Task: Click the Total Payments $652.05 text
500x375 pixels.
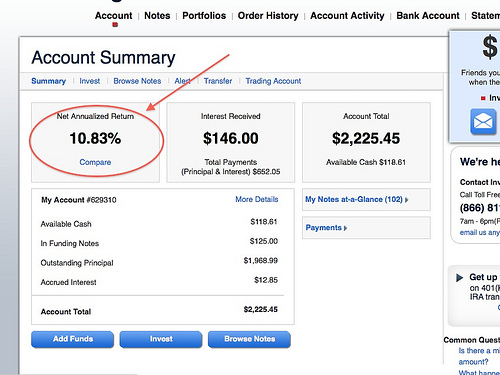Action: point(231,167)
